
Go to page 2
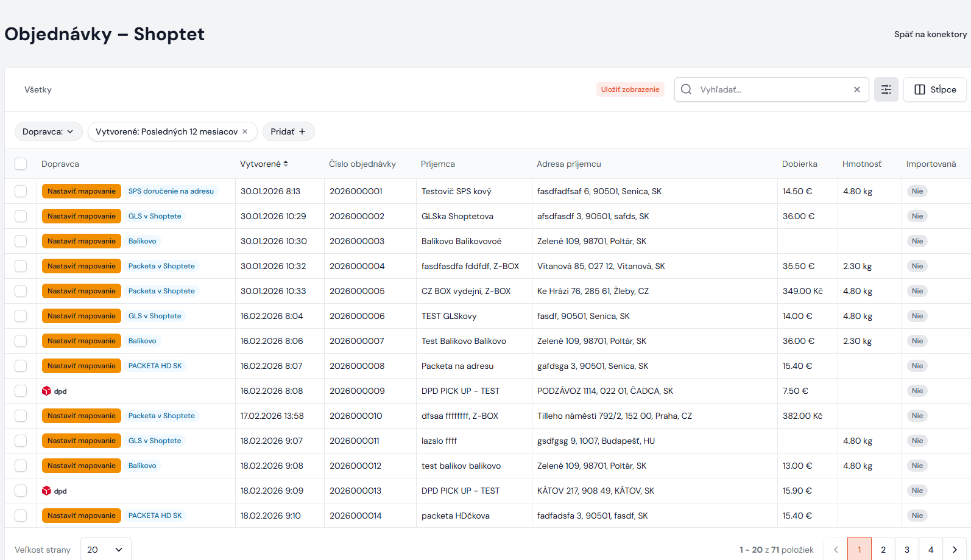click(883, 550)
